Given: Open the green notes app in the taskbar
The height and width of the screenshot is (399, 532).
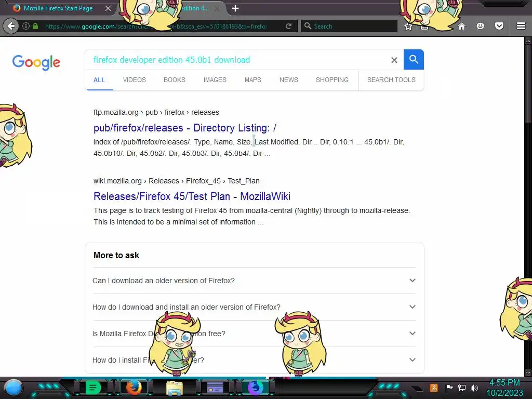Looking at the screenshot, I should click(93, 388).
